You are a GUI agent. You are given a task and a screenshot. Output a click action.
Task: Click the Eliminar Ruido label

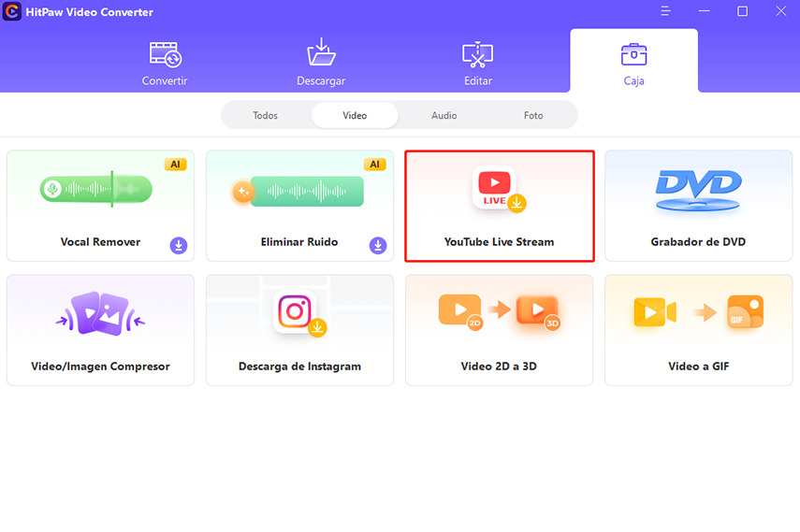click(299, 242)
